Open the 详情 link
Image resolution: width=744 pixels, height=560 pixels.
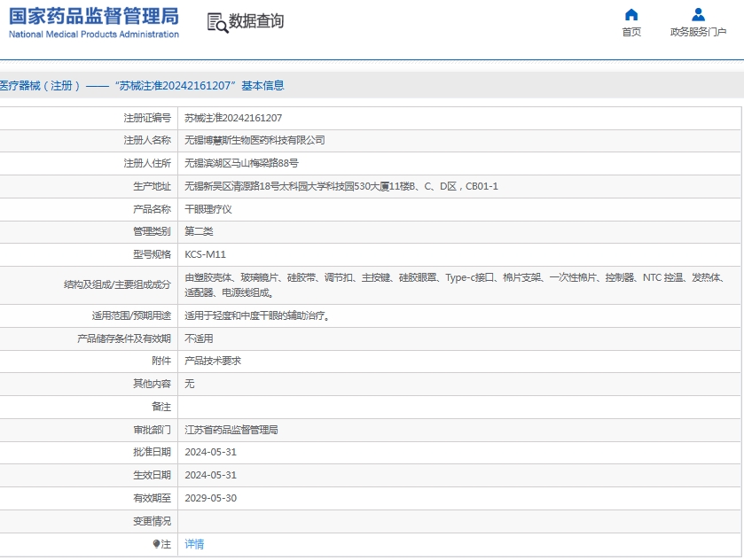194,544
